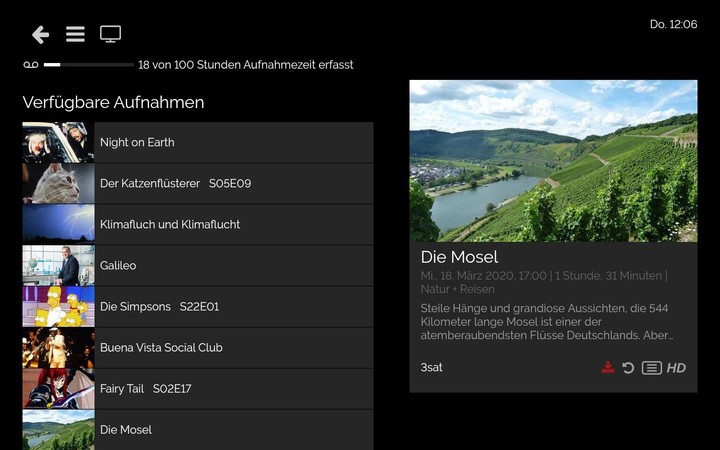
Task: Click the Die Mosel list thumbnail
Action: click(58, 430)
